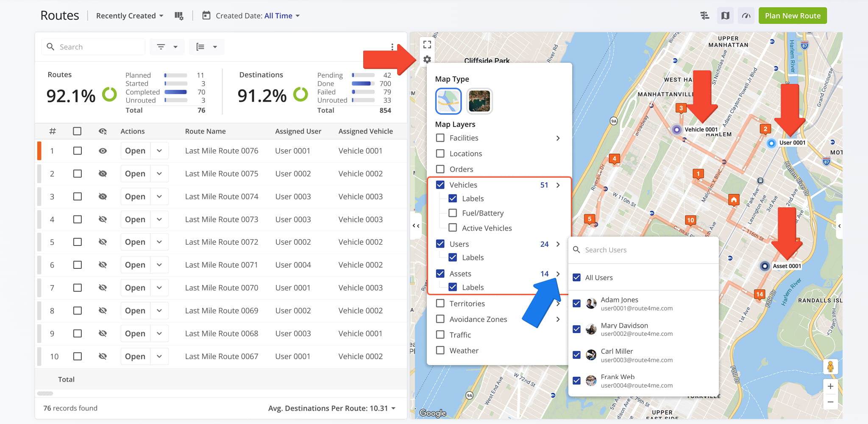Hide route 0076 using eye icon

[103, 151]
